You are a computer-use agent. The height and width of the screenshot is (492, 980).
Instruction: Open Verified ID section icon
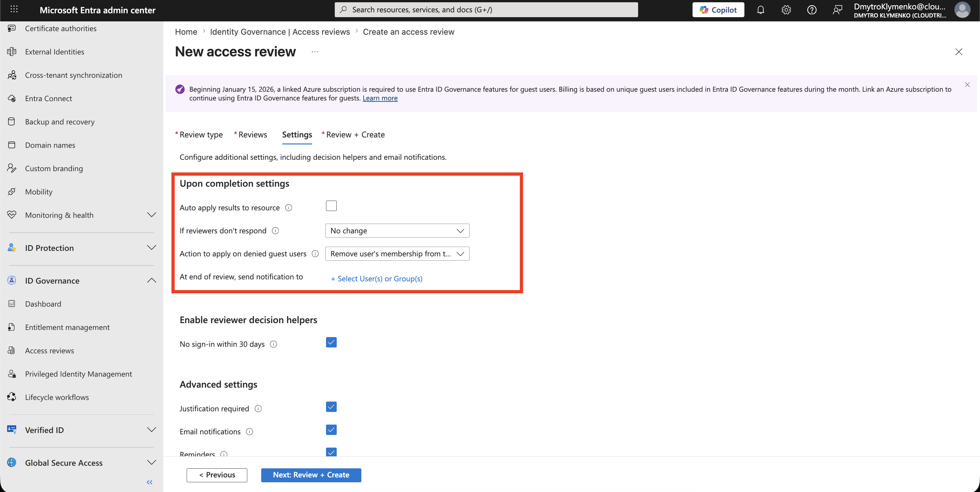[12, 429]
